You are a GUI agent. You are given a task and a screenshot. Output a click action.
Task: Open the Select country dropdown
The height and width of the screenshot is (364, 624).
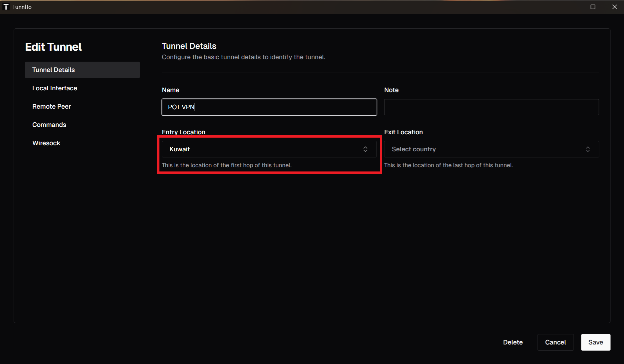pos(491,149)
